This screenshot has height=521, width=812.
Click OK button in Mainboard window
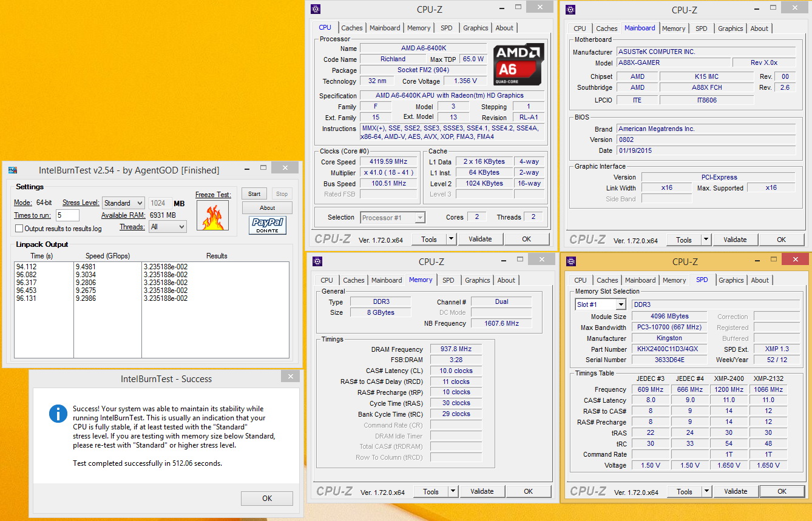tap(782, 240)
